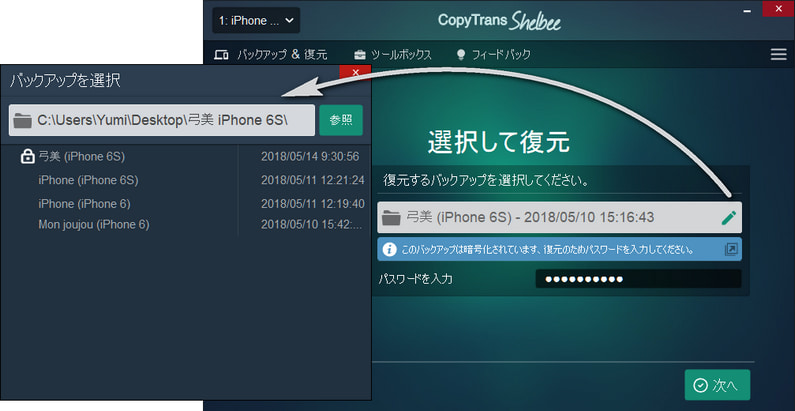This screenshot has height=411, width=795.
Task: Click the backup folder path field
Action: pyautogui.click(x=162, y=120)
